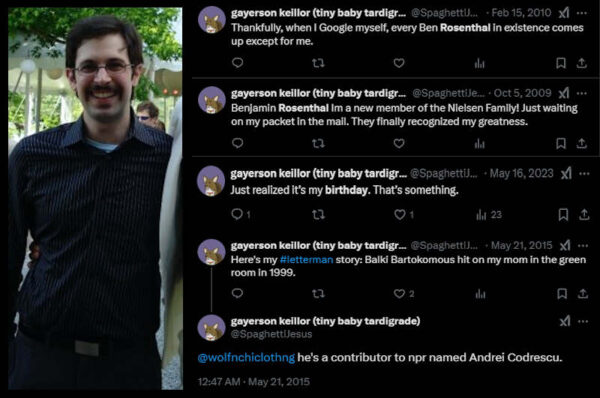Open the #letterman hashtag link

pos(307,260)
